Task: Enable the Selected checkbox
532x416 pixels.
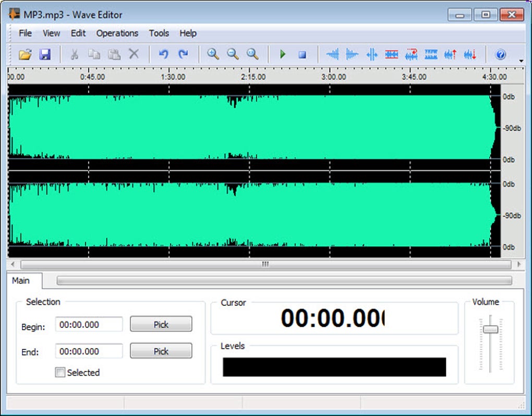Action: tap(61, 373)
